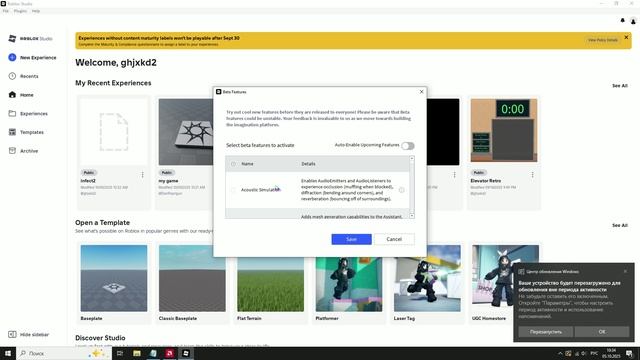Open Task View on the taskbar
The width and height of the screenshot is (640, 360).
click(120, 353)
